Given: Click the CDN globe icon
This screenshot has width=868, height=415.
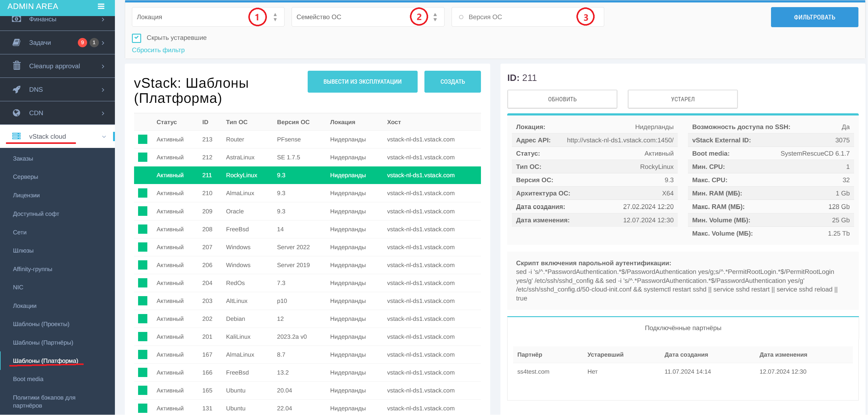Looking at the screenshot, I should (x=16, y=113).
